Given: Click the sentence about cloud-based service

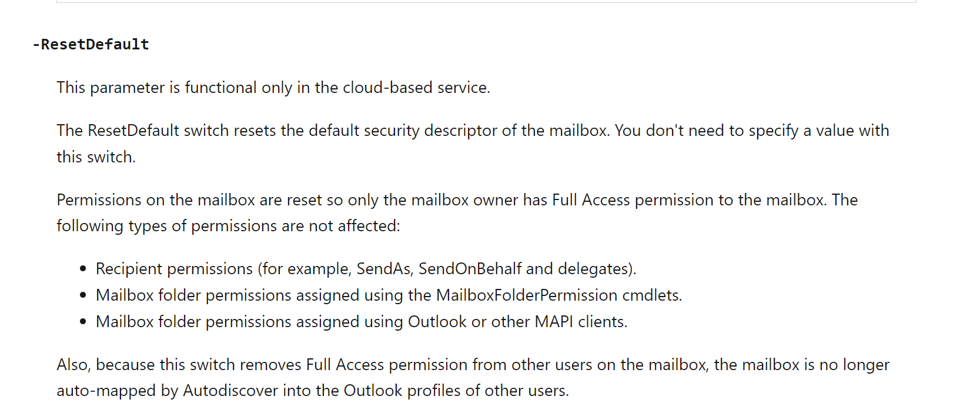Looking at the screenshot, I should click(x=273, y=88).
